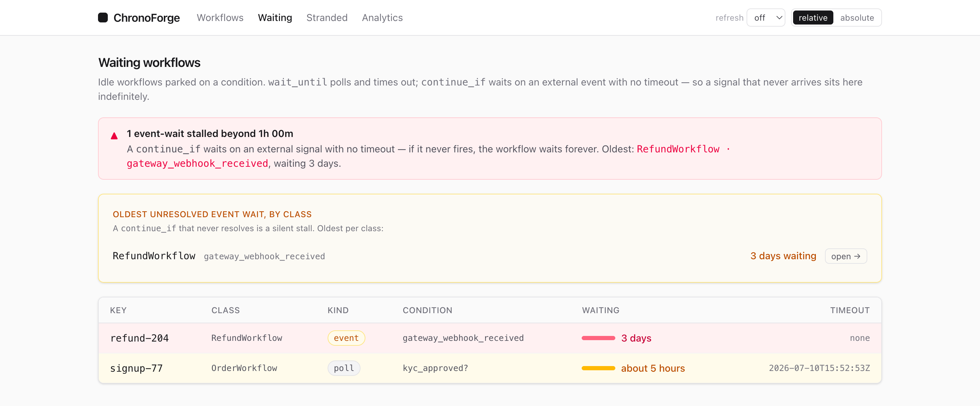Click the yellow waiting bar for signup-77
The width and height of the screenshot is (980, 406).
[x=598, y=368]
